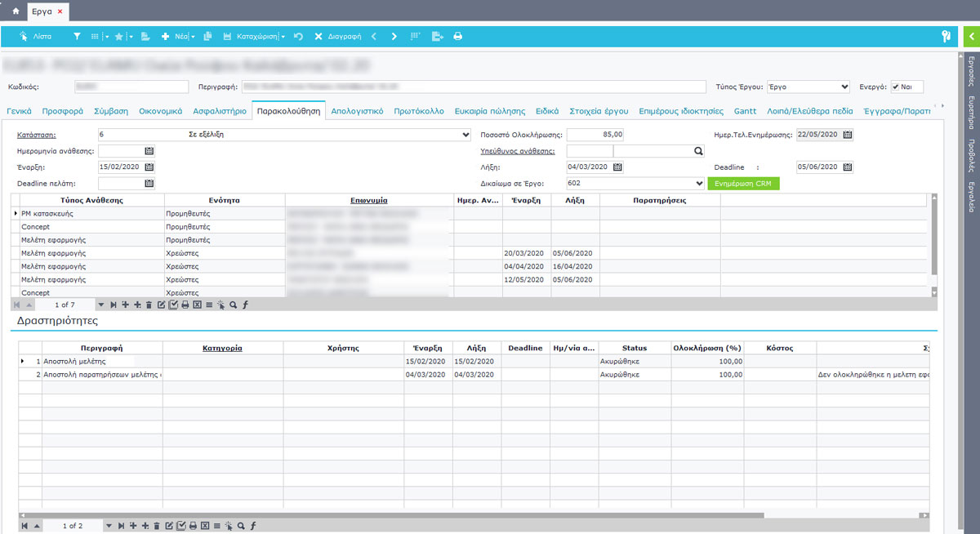The width and height of the screenshot is (980, 534).
Task: Open the Τύπος Έργου dropdown
Action: (x=844, y=87)
